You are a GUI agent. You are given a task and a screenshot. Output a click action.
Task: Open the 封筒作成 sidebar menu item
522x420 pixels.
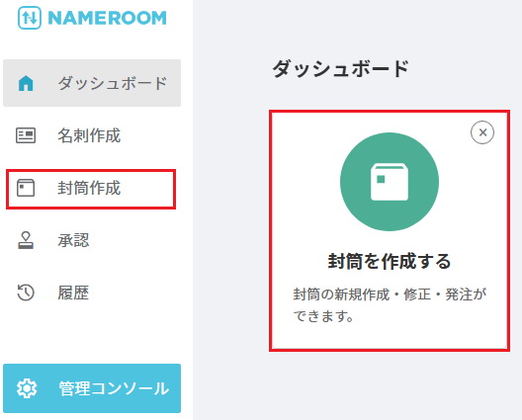pyautogui.click(x=91, y=189)
